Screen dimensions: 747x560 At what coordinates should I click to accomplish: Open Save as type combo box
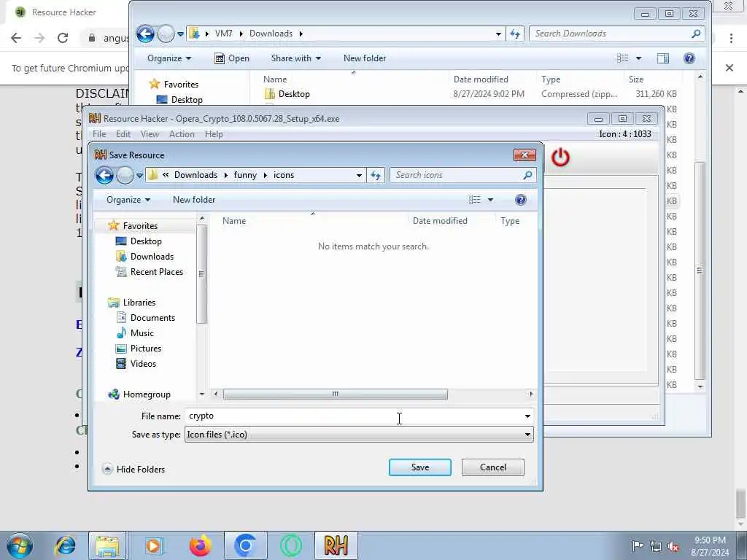coord(359,435)
